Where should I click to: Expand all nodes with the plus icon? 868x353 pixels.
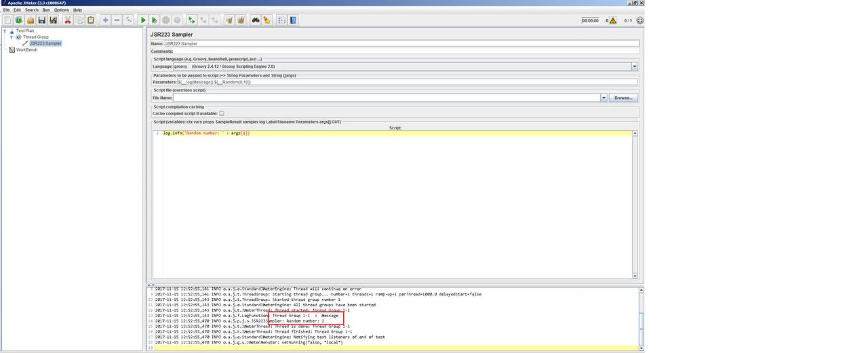click(x=106, y=20)
